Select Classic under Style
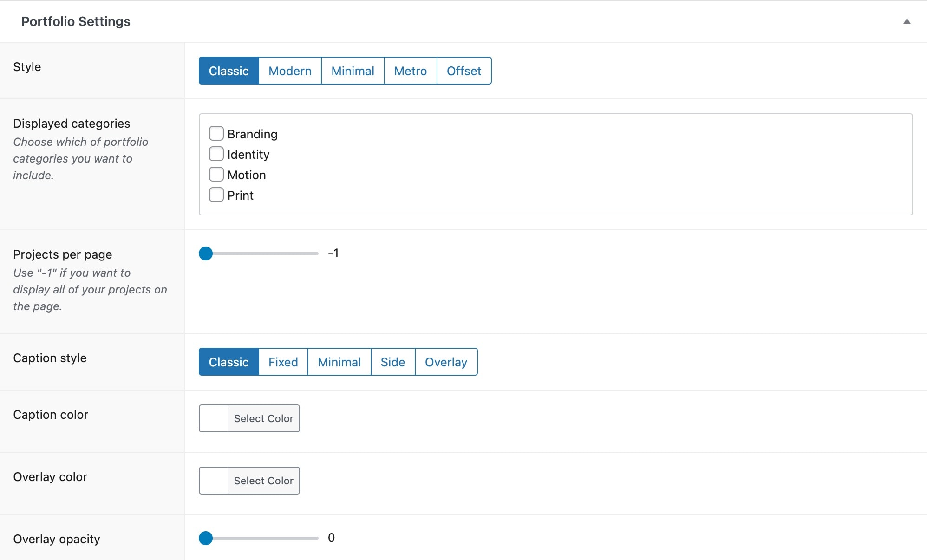Viewport: 927px width, 560px height. click(x=228, y=71)
